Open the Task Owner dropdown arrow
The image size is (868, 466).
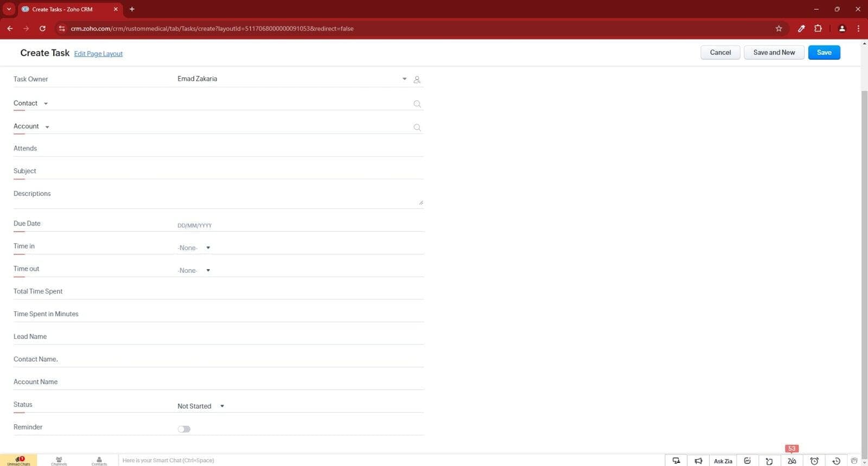(404, 79)
